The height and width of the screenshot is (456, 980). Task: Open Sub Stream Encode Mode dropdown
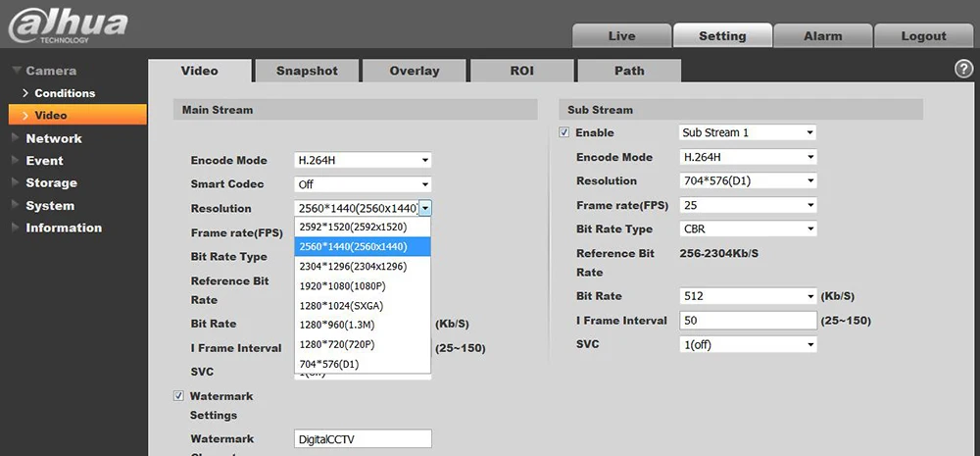[x=748, y=157]
